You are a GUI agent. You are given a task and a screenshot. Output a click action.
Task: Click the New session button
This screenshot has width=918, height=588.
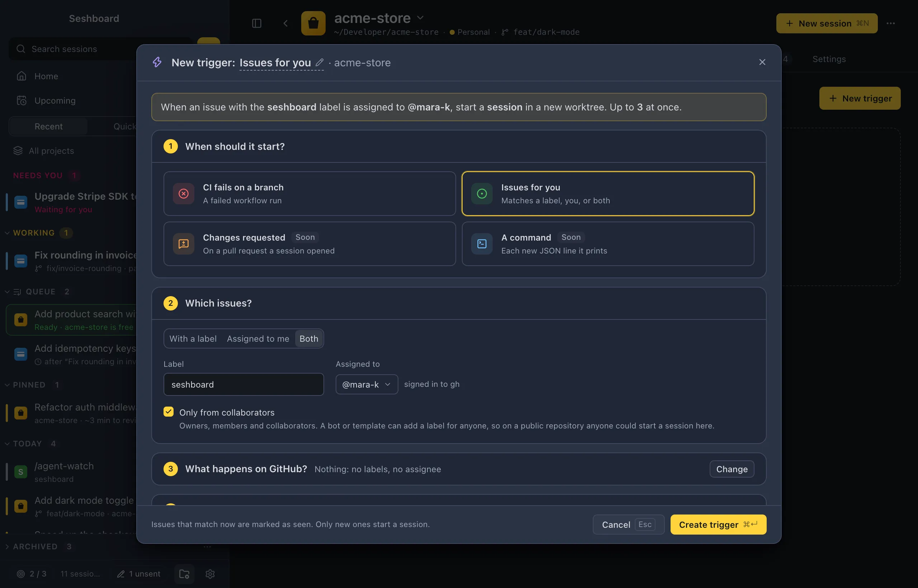point(827,23)
